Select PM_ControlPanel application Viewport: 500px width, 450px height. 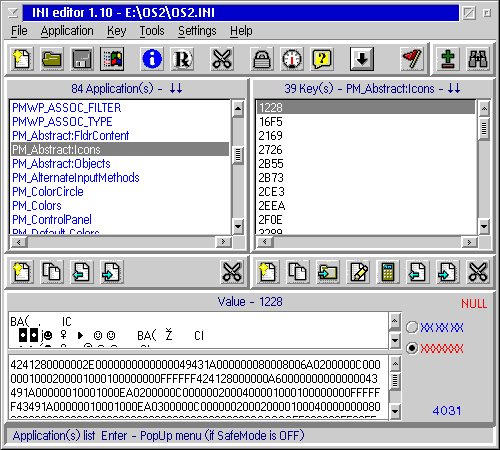click(x=120, y=220)
